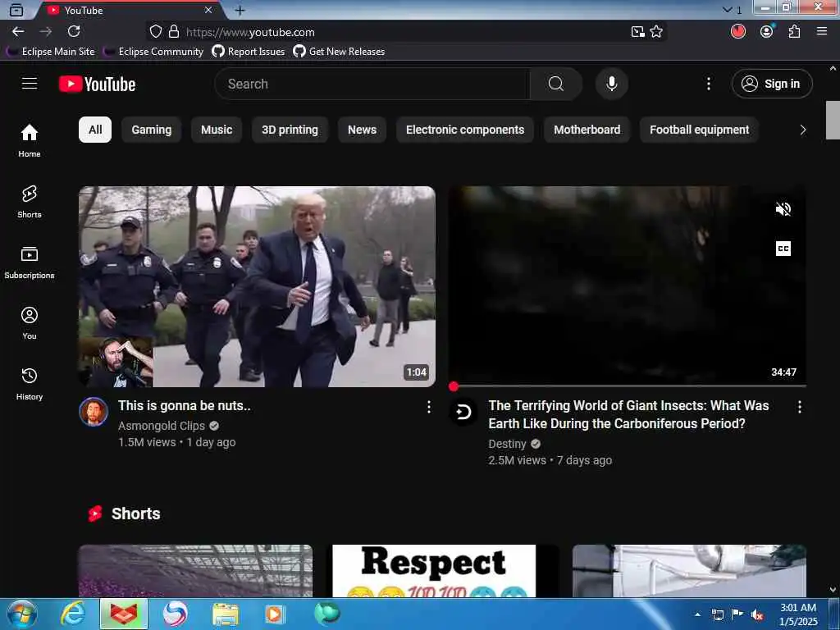The width and height of the screenshot is (840, 630).
Task: Open Get New Releases bookmark
Action: point(339,52)
